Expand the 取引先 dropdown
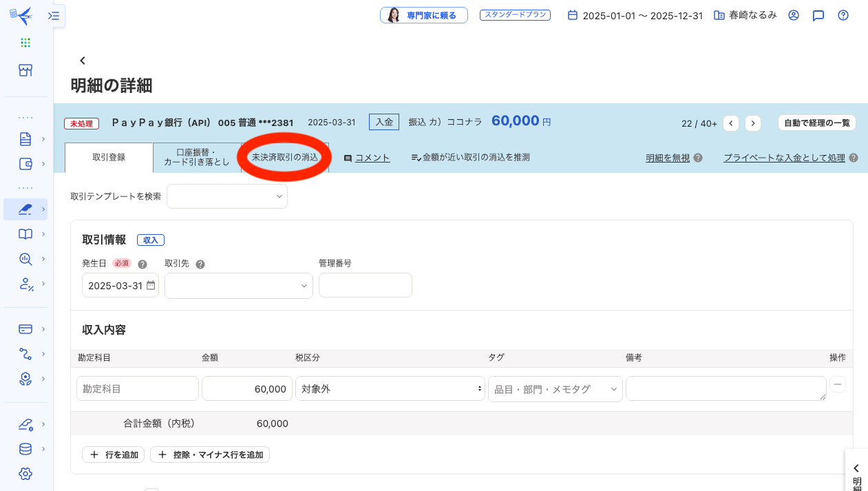The image size is (868, 491). (238, 286)
